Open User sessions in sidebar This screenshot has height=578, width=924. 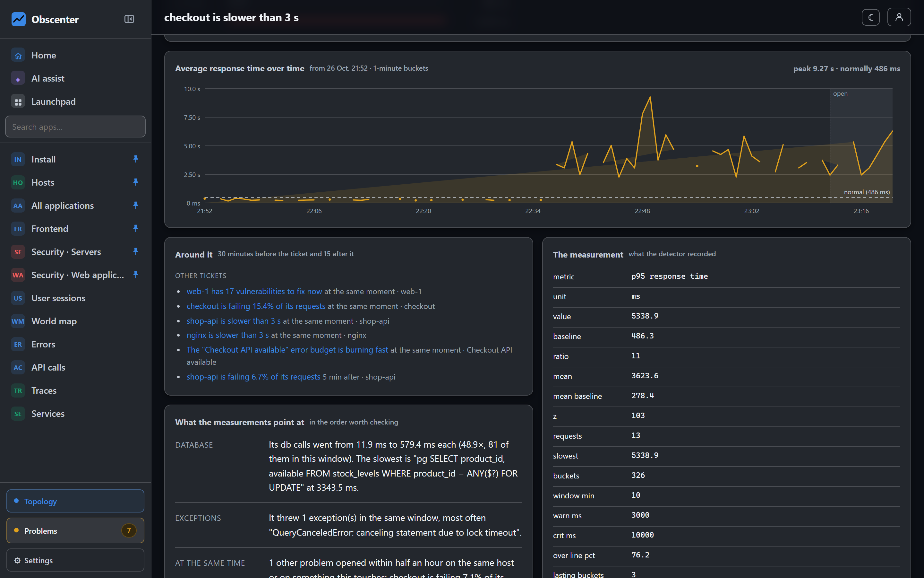coord(75,298)
